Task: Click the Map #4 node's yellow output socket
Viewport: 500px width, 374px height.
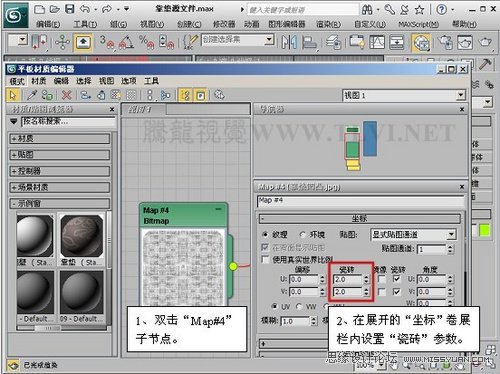Action: point(233,266)
